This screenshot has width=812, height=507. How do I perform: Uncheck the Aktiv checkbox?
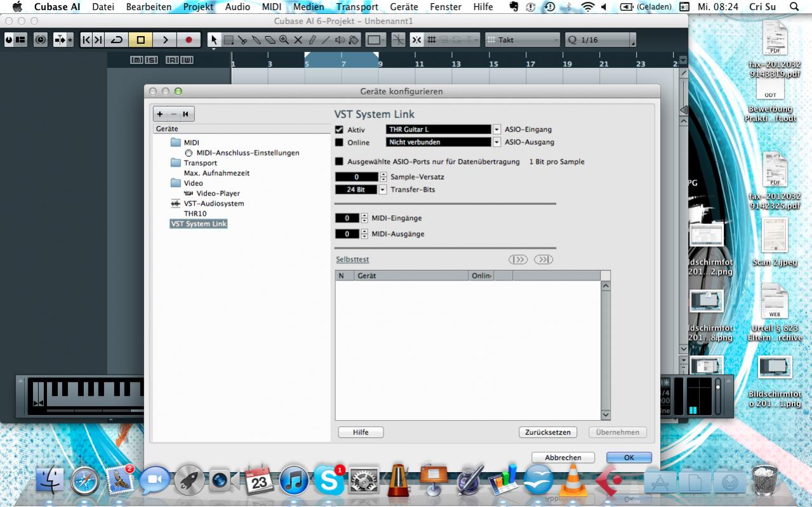click(x=339, y=129)
